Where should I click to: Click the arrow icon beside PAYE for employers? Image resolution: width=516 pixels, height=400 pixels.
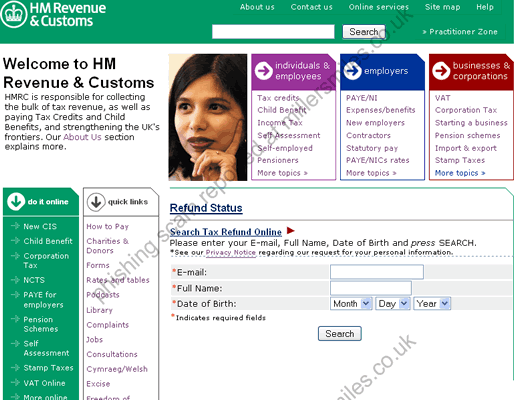click(x=15, y=295)
